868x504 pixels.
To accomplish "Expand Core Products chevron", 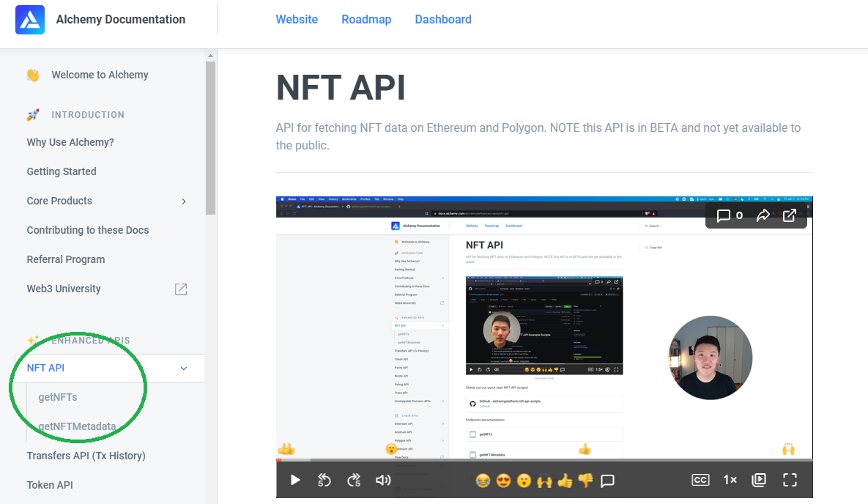I will (184, 201).
